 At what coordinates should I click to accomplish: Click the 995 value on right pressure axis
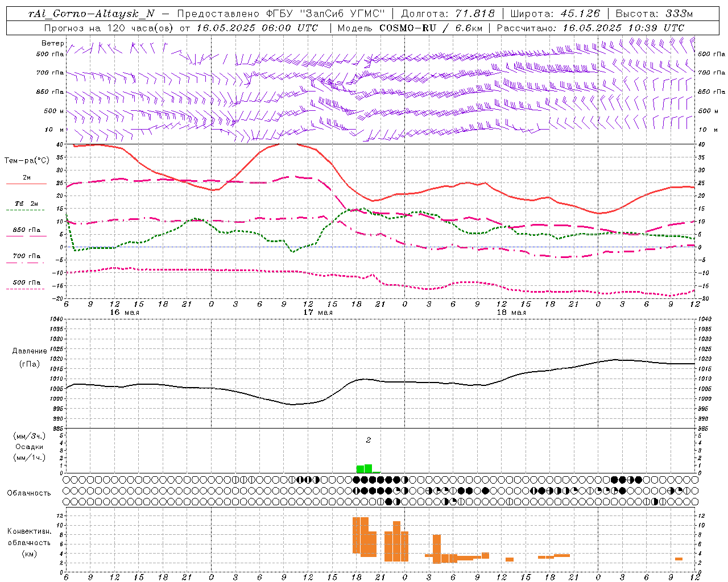tap(703, 409)
